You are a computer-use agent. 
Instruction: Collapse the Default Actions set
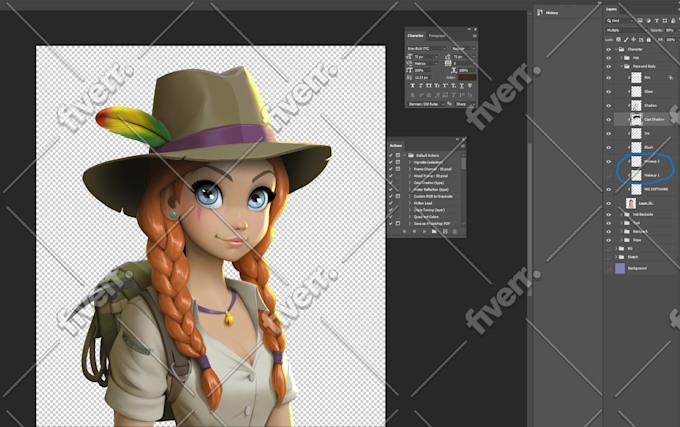tap(405, 155)
